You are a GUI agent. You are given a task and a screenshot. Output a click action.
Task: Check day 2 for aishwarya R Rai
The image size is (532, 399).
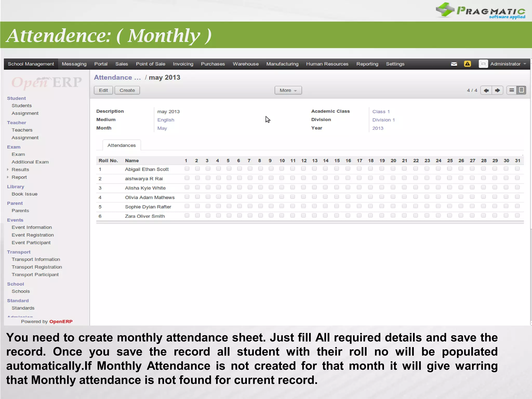click(x=197, y=178)
